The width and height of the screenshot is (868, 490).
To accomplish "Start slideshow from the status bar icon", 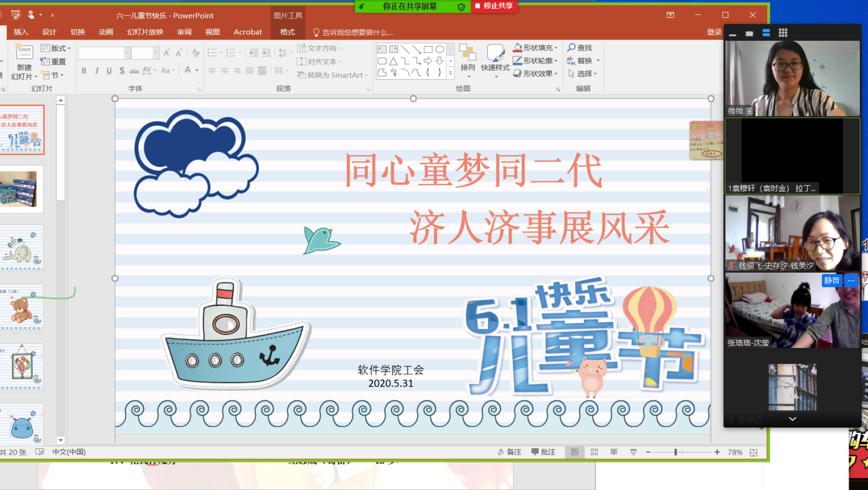I will tap(633, 452).
